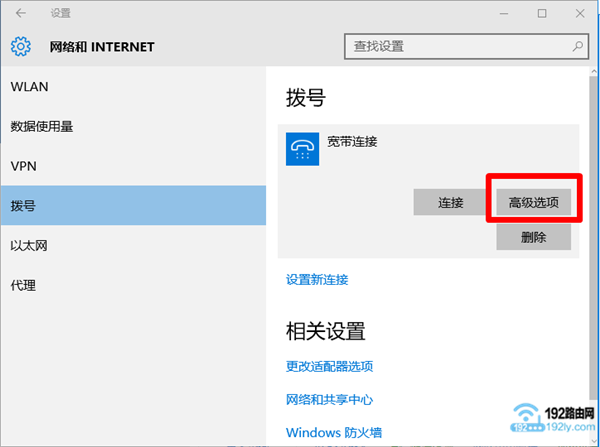Viewport: 600px width, 447px height.
Task: Click the 设置新连接 link
Action: tap(317, 280)
